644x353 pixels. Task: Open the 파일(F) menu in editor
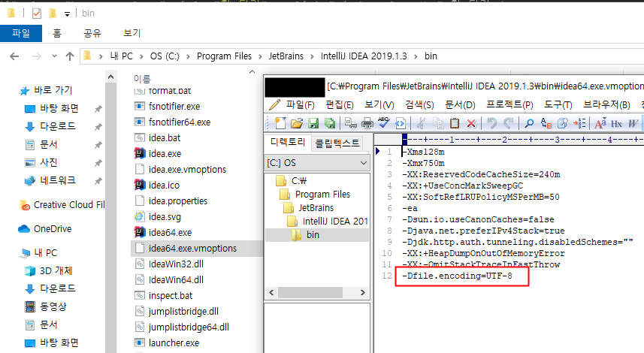coord(301,105)
